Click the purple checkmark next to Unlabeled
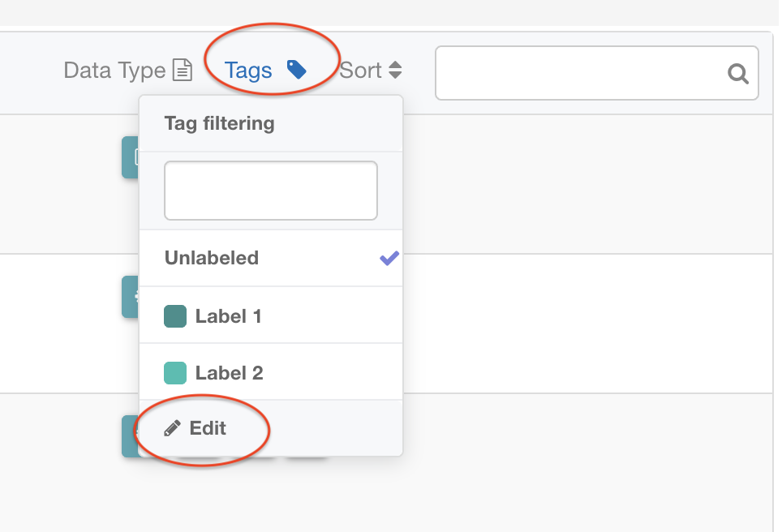The width and height of the screenshot is (782, 532). tap(389, 258)
